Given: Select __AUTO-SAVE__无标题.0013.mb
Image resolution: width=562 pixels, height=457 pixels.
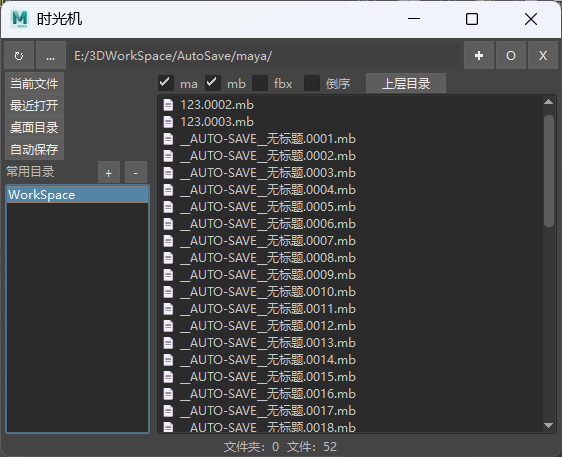Looking at the screenshot, I should pos(268,343).
